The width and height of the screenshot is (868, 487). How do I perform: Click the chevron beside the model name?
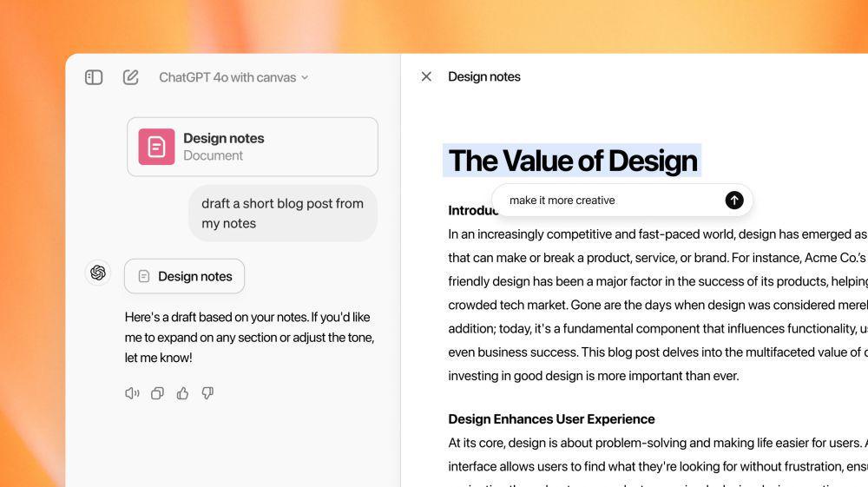point(305,78)
